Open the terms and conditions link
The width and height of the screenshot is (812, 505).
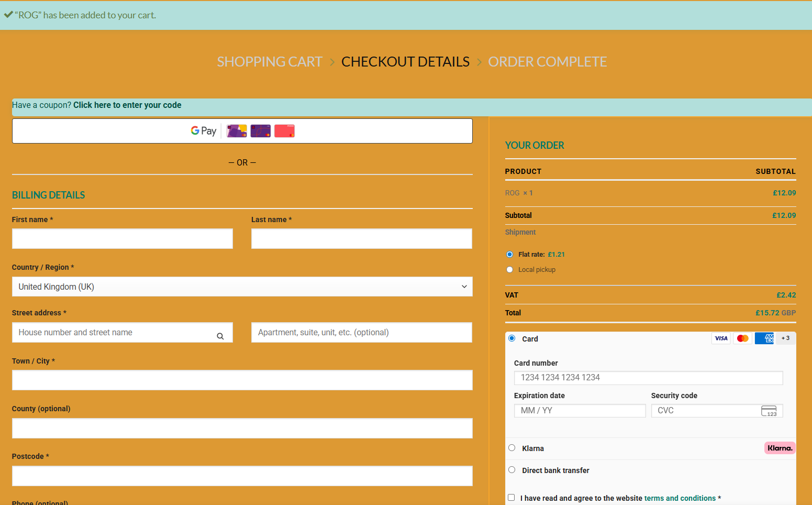[x=680, y=498]
